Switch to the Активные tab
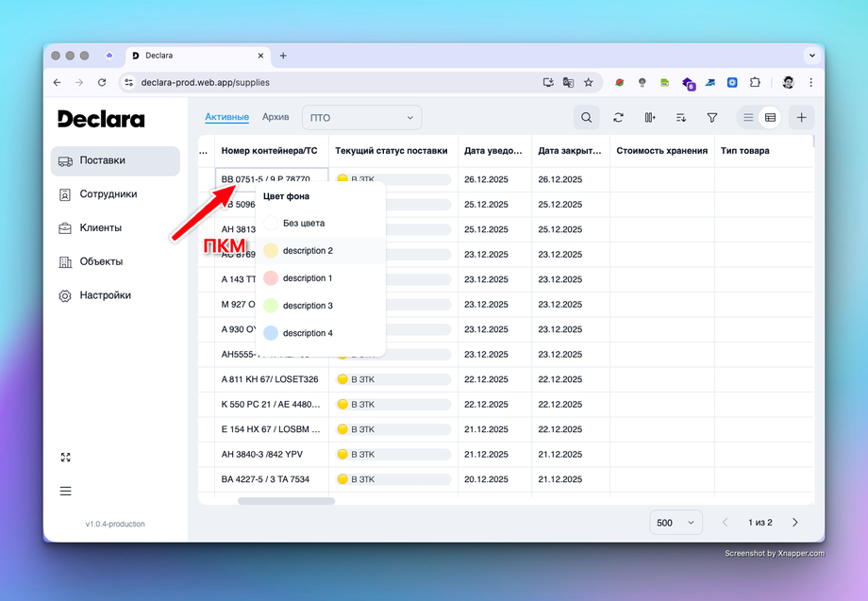The height and width of the screenshot is (601, 868). pos(227,117)
